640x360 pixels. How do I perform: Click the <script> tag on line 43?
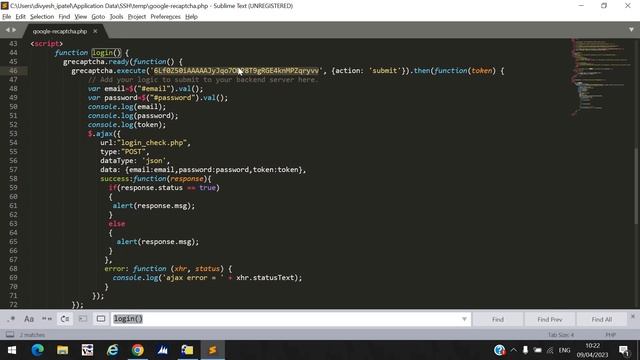[47, 44]
